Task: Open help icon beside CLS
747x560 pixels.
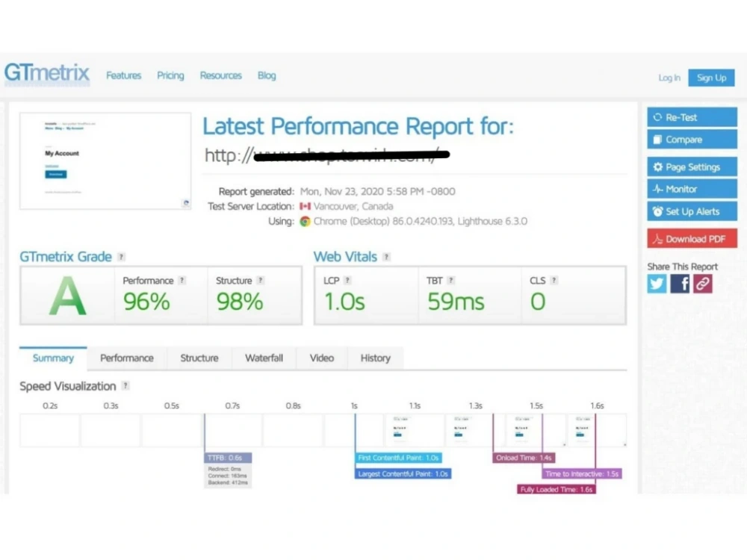Action: click(554, 281)
